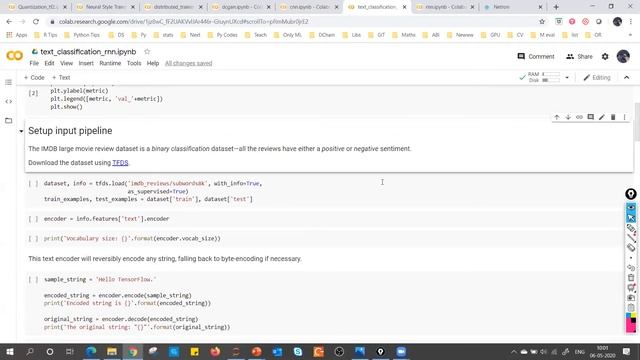The width and height of the screenshot is (640, 360).
Task: Run the encoder = info.features cell
Action: coord(33,219)
